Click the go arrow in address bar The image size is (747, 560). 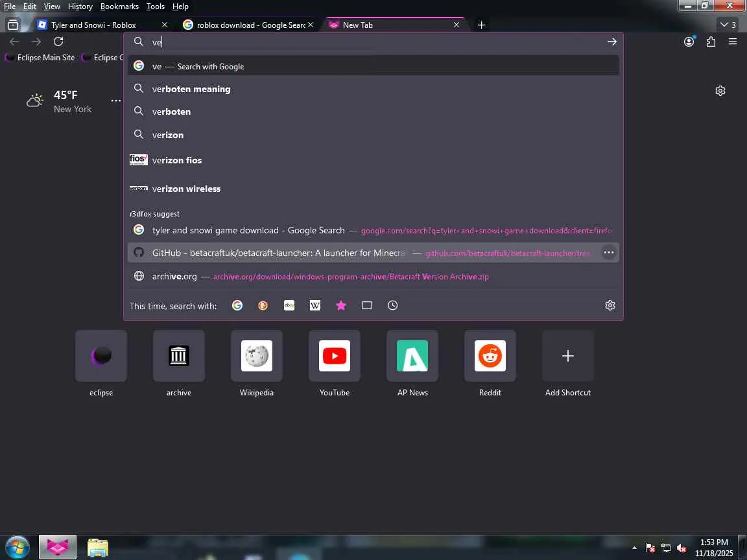pyautogui.click(x=611, y=42)
